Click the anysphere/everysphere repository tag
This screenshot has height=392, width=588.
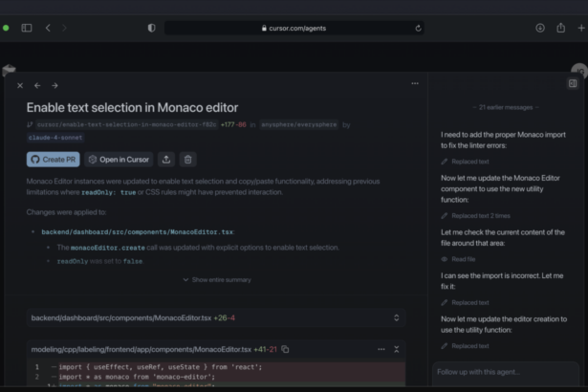point(299,124)
